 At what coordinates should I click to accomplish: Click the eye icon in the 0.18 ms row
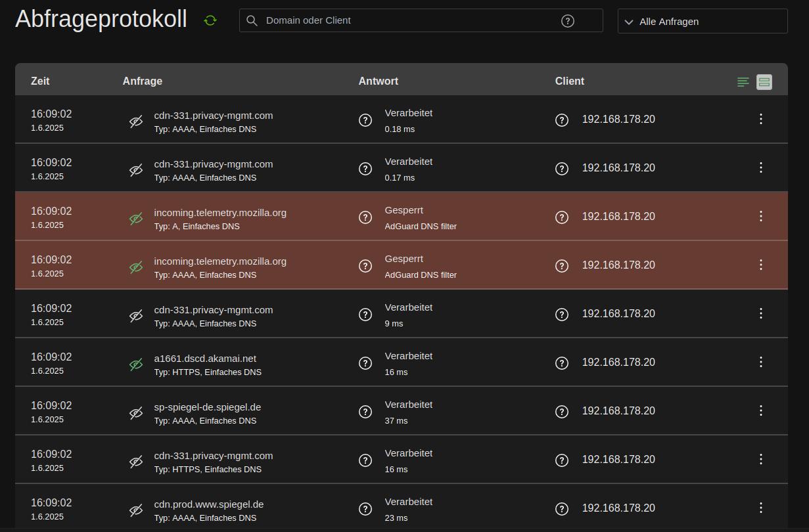[136, 122]
